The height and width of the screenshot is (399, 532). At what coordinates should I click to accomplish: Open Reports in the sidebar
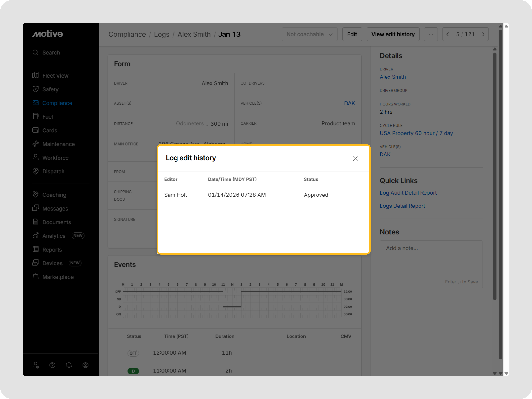point(52,250)
